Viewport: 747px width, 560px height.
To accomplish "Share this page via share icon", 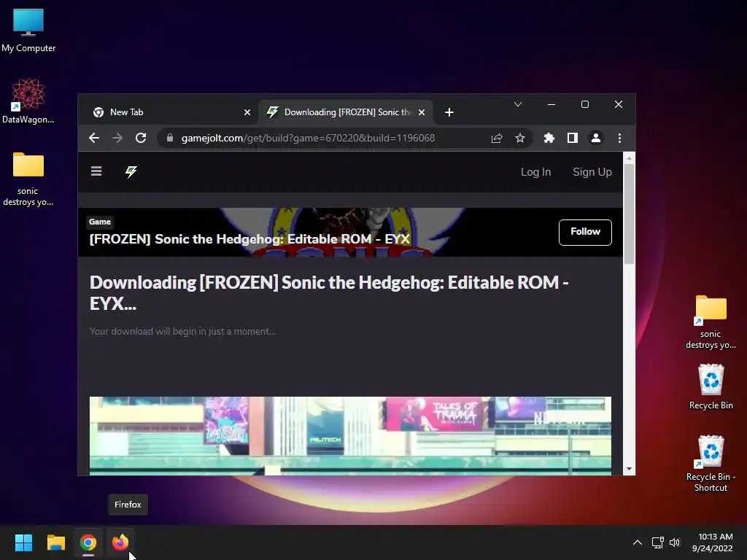I will [x=496, y=138].
